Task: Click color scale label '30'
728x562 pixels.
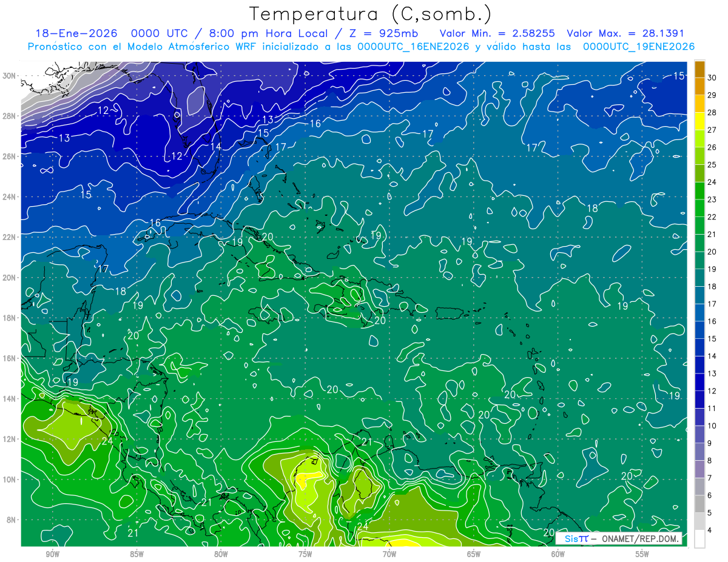Action: coord(712,78)
